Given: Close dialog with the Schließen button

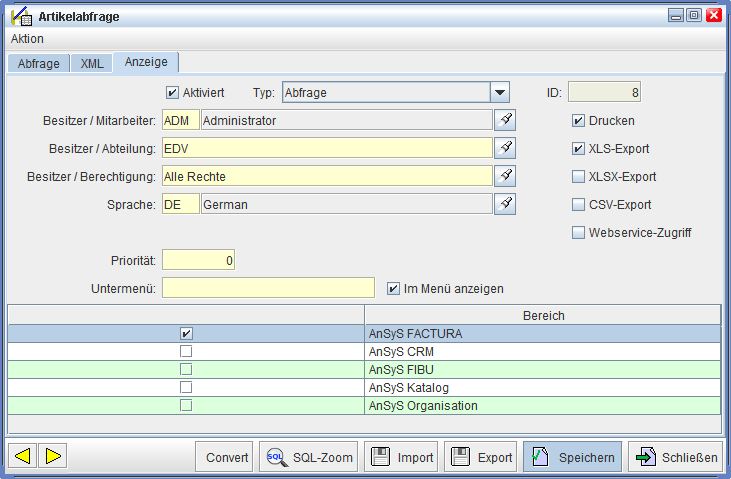Looking at the screenshot, I should tap(676, 457).
